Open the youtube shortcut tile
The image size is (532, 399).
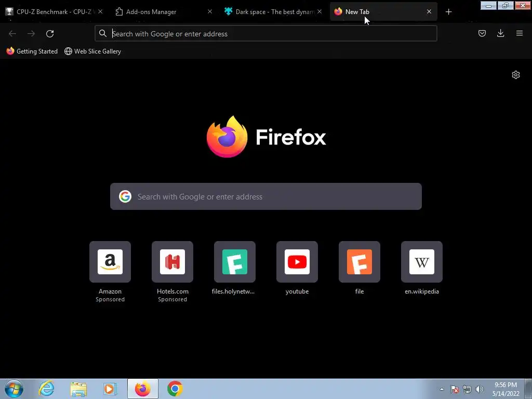[x=297, y=262]
